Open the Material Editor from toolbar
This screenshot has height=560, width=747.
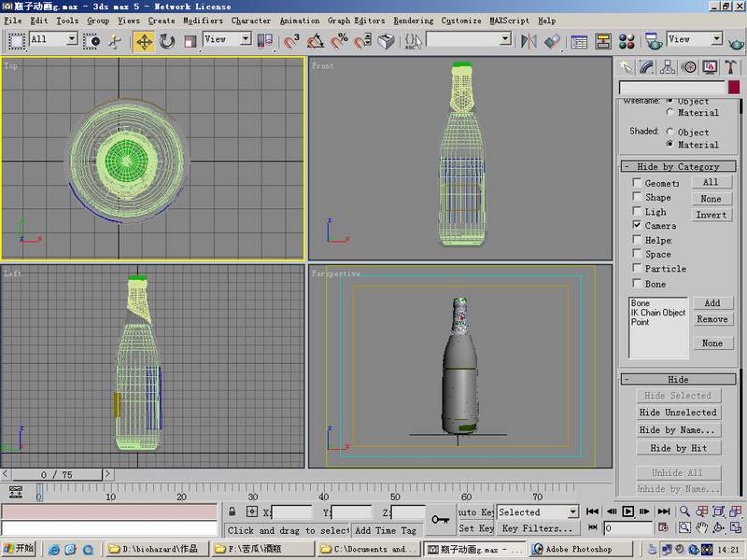(627, 41)
